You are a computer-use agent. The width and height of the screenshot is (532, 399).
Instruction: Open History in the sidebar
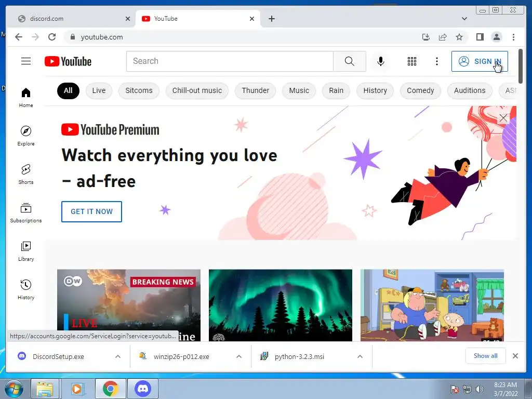click(x=26, y=289)
